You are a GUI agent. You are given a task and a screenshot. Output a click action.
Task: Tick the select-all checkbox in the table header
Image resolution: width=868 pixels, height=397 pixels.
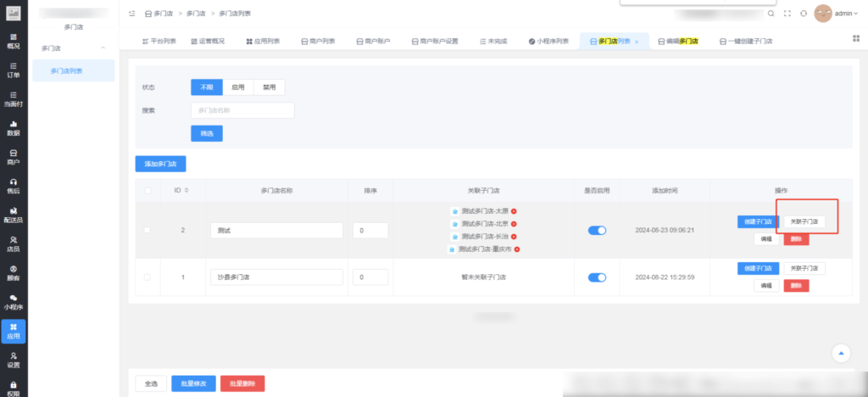[x=147, y=191]
